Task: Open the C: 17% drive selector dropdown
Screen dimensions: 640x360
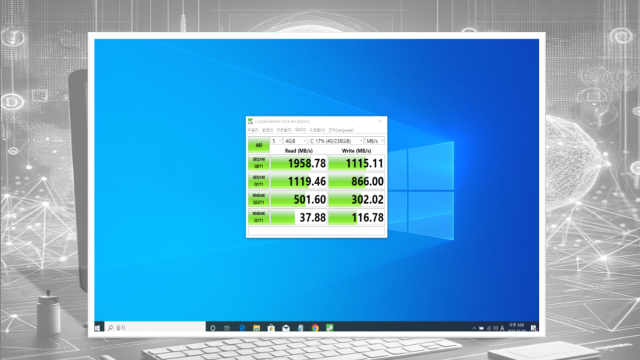Action: tap(336, 141)
